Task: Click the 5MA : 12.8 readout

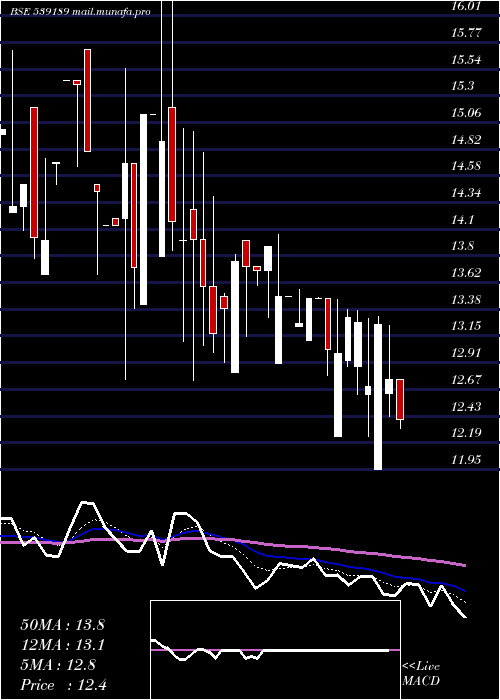Action: click(58, 665)
